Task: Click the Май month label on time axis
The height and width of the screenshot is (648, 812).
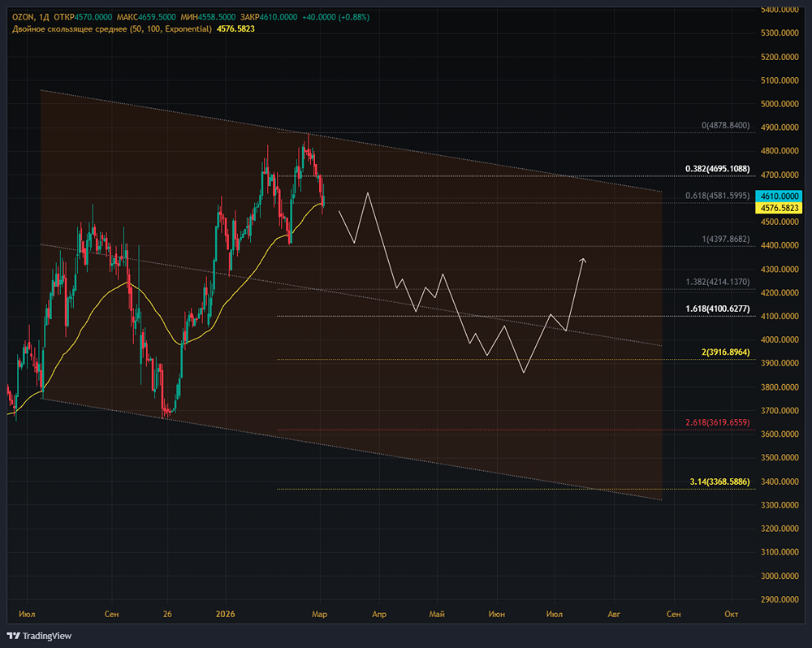Action: pyautogui.click(x=437, y=615)
